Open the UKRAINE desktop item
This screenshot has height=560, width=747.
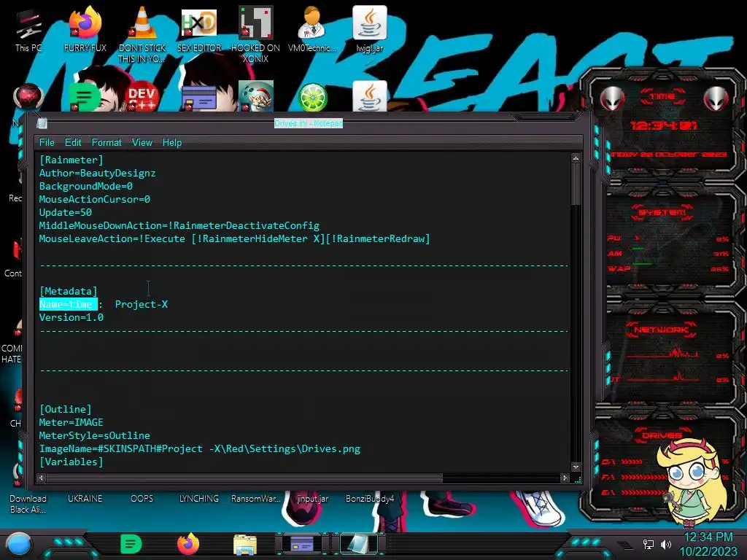click(85, 499)
